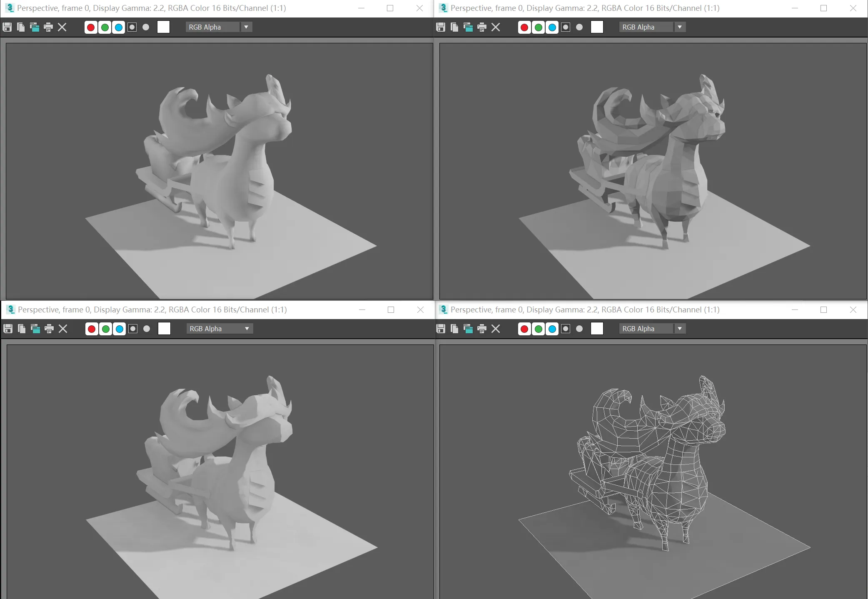Open white color swatch in bottom-right window

(597, 329)
